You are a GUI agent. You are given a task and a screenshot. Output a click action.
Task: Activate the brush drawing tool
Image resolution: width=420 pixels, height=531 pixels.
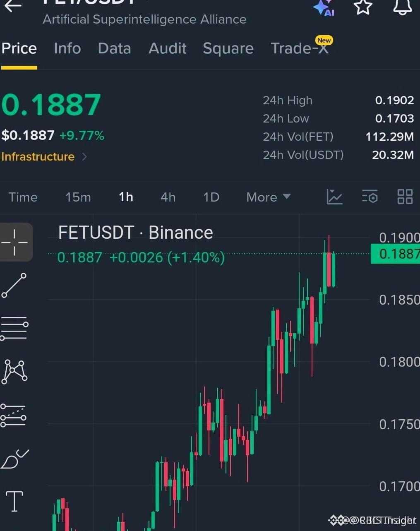click(x=14, y=459)
